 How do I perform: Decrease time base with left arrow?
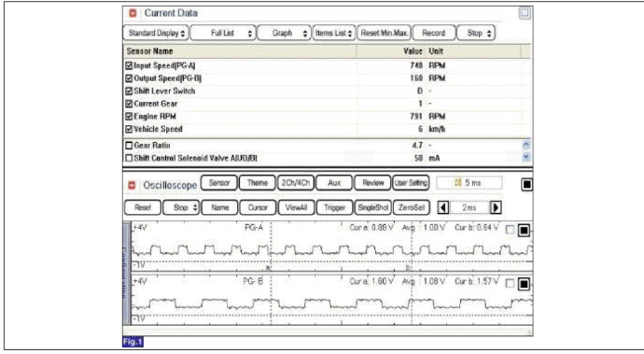(x=442, y=207)
